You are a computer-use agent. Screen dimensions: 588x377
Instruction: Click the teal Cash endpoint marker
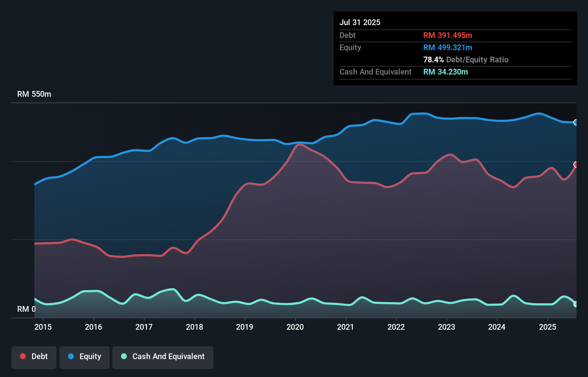(x=575, y=304)
